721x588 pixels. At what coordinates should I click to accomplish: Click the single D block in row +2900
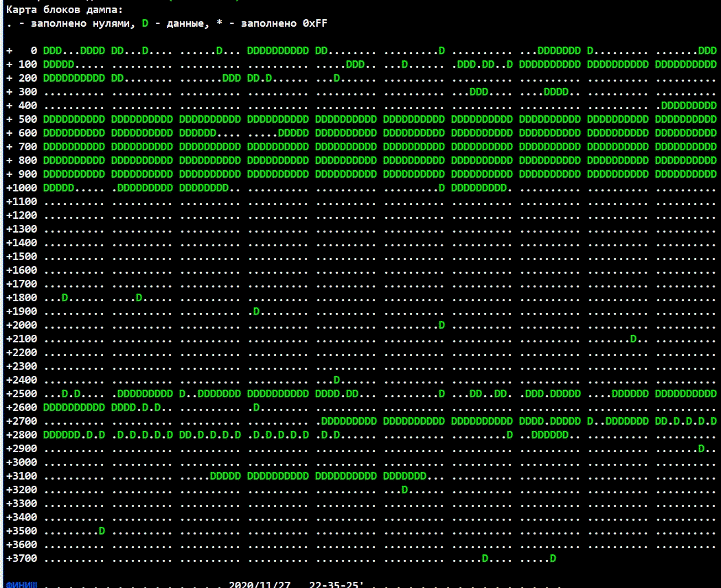pyautogui.click(x=701, y=449)
